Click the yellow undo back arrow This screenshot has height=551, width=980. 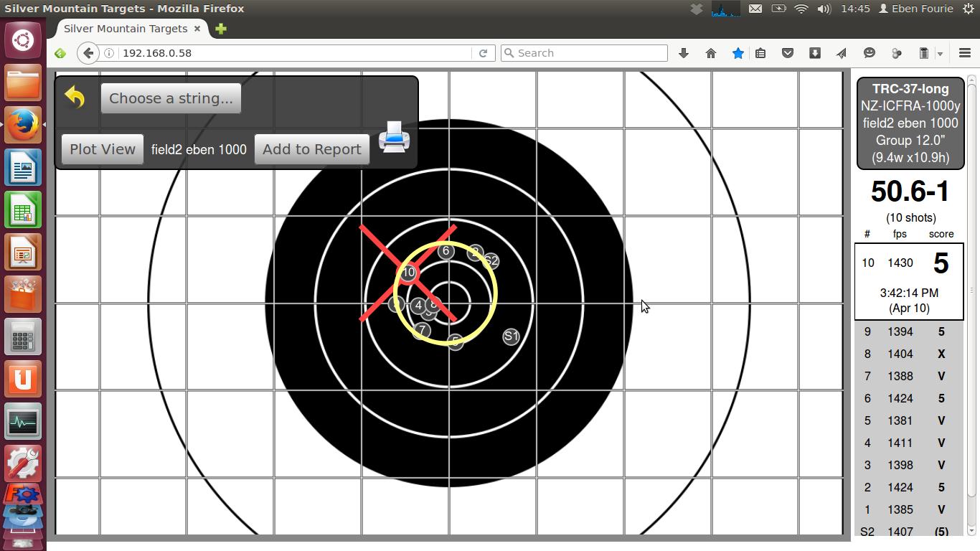(75, 97)
